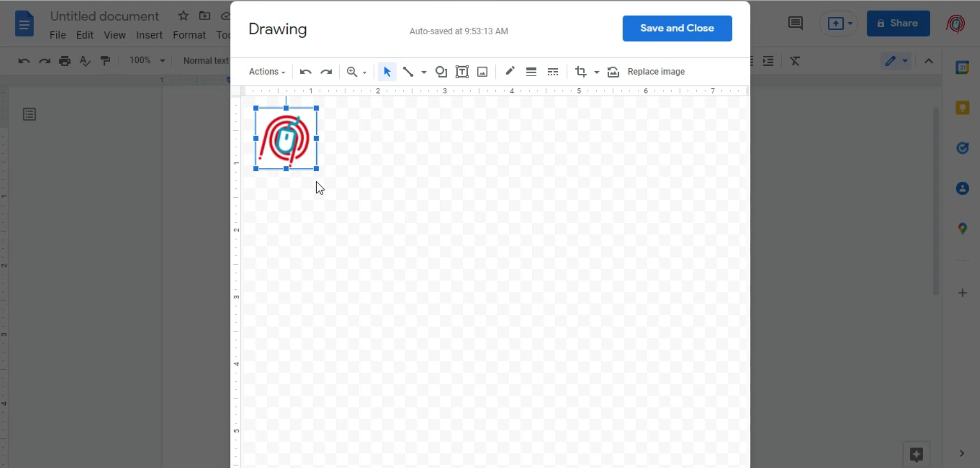Click the Untitled document title field

pos(105,16)
